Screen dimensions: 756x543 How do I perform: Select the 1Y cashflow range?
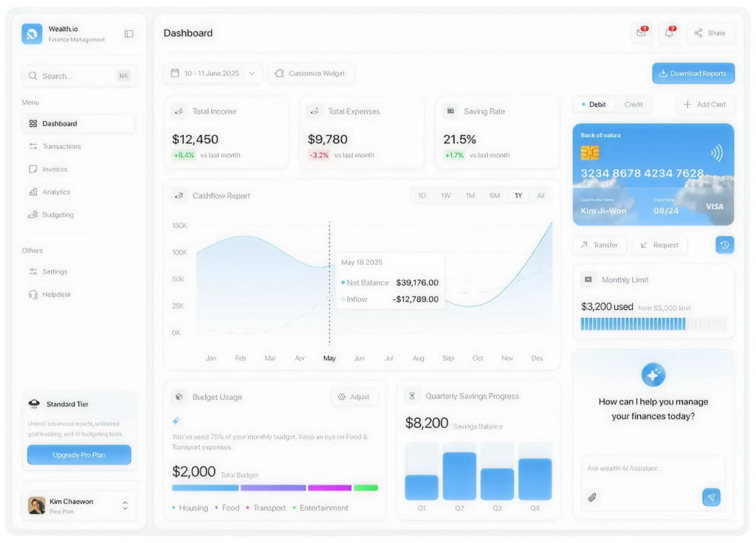click(518, 196)
